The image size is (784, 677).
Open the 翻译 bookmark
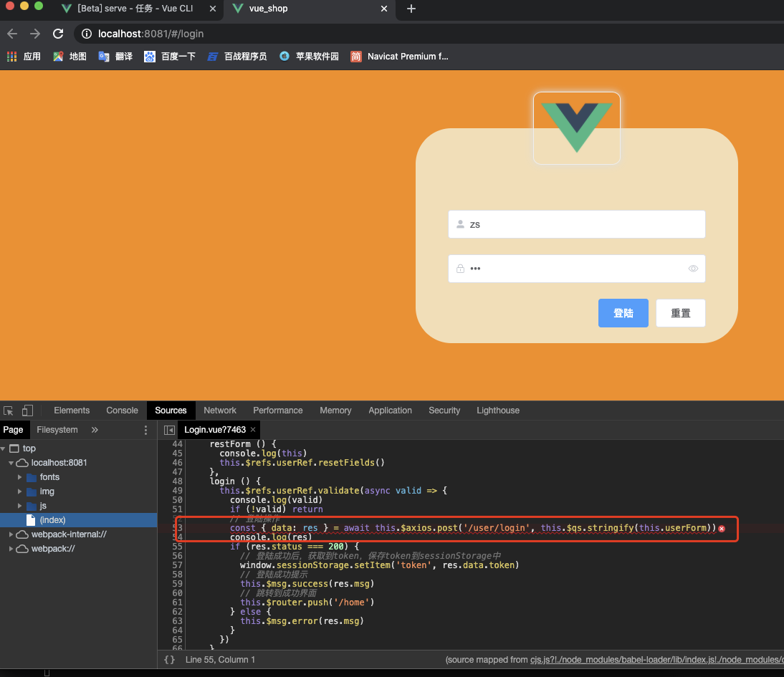115,57
